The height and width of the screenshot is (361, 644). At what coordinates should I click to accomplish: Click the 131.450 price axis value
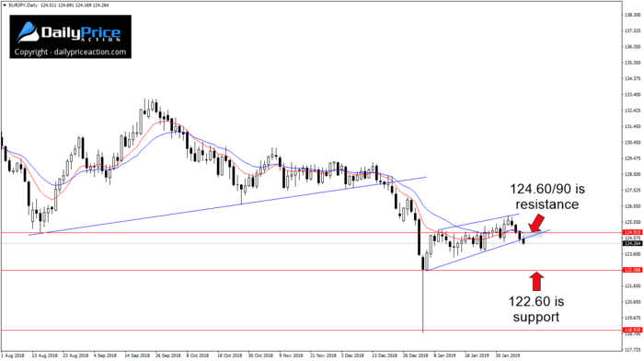pos(633,127)
